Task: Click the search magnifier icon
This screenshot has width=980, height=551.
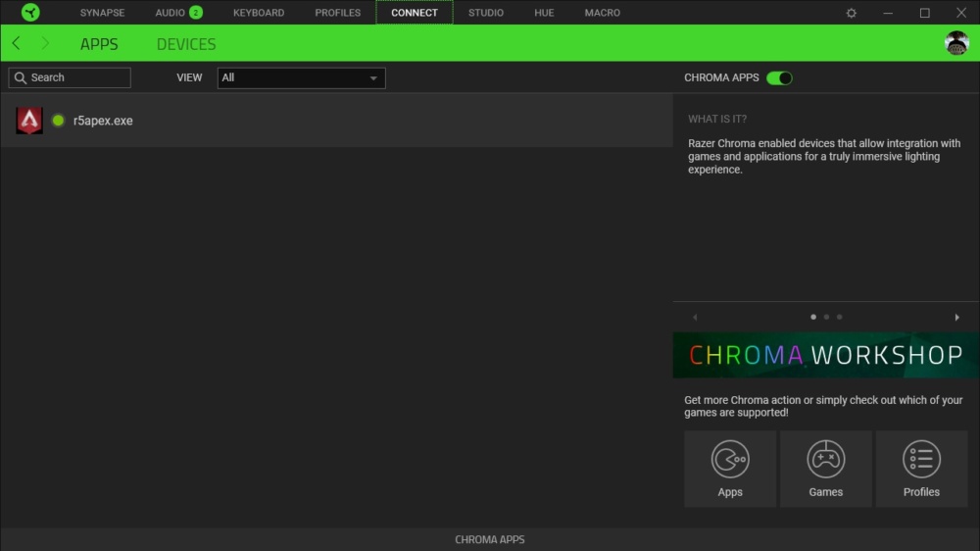Action: point(20,77)
